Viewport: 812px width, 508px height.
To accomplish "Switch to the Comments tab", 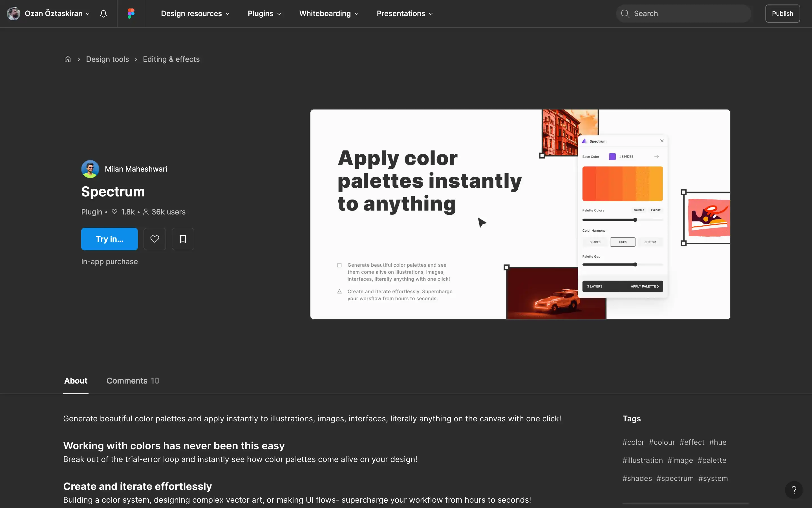I will (133, 381).
